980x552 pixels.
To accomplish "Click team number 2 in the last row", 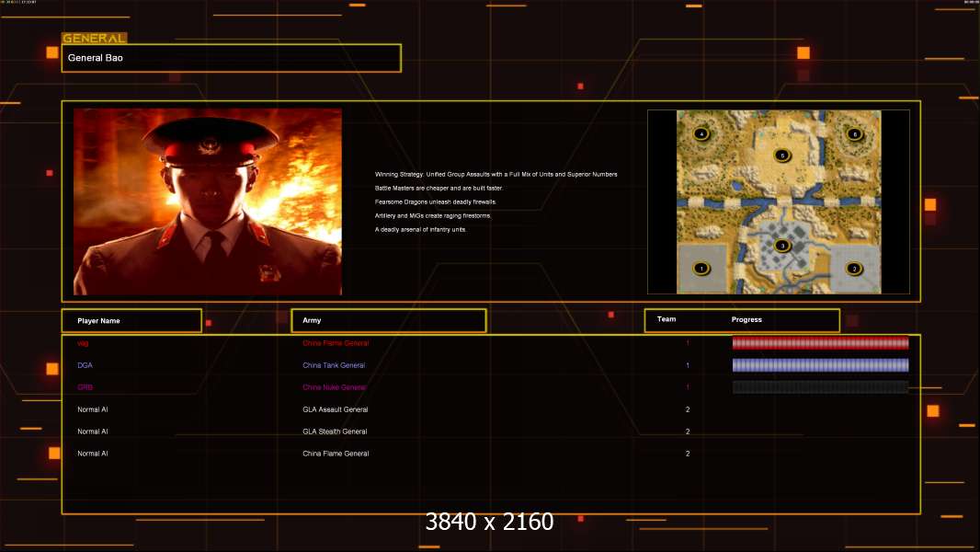I will click(688, 454).
